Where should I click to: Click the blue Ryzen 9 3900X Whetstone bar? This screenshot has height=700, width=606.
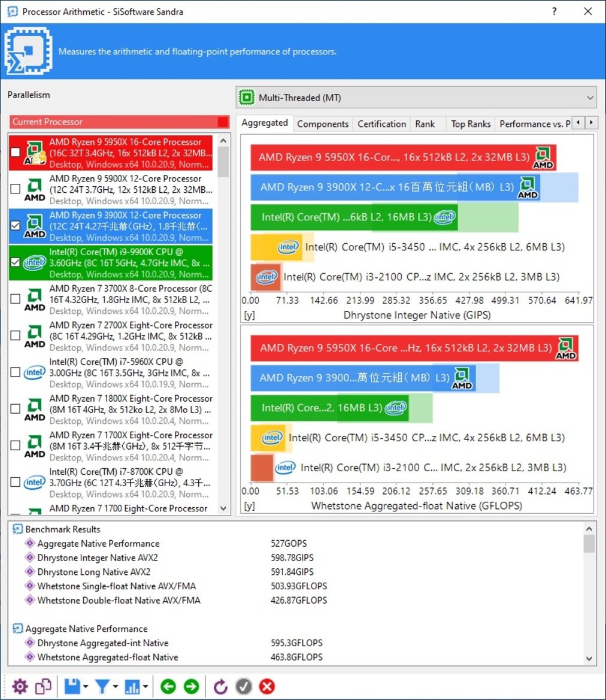pos(363,378)
